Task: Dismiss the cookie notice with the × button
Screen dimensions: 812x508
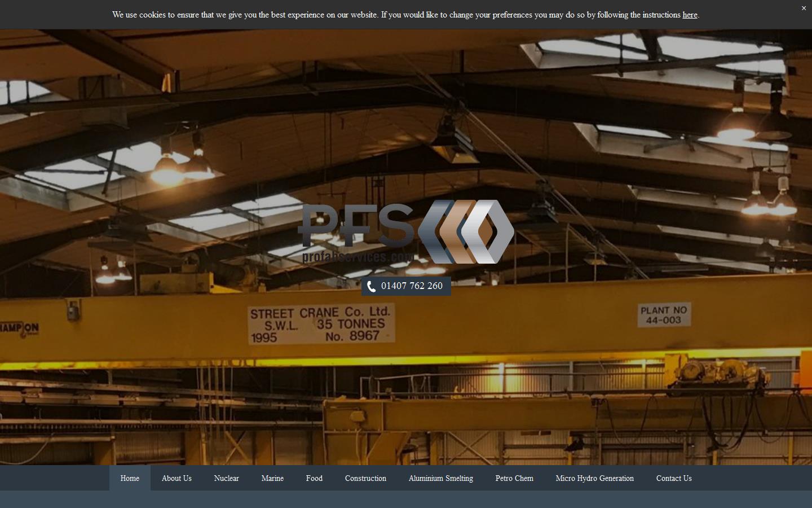Action: 804,8
